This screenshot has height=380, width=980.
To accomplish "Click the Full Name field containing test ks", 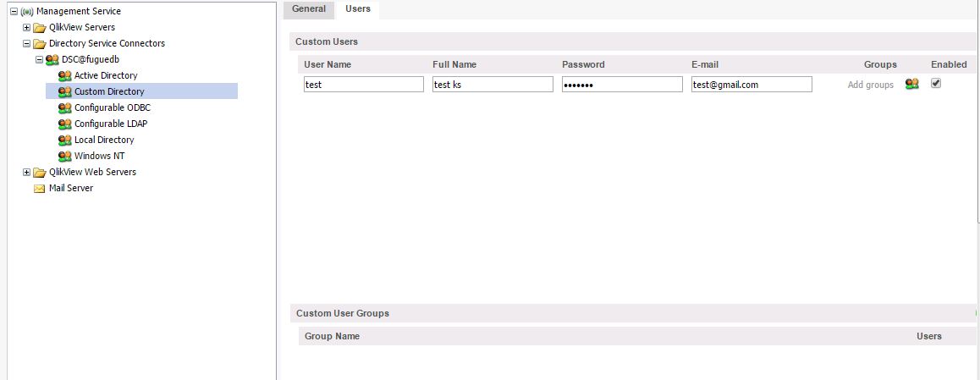I will click(493, 85).
